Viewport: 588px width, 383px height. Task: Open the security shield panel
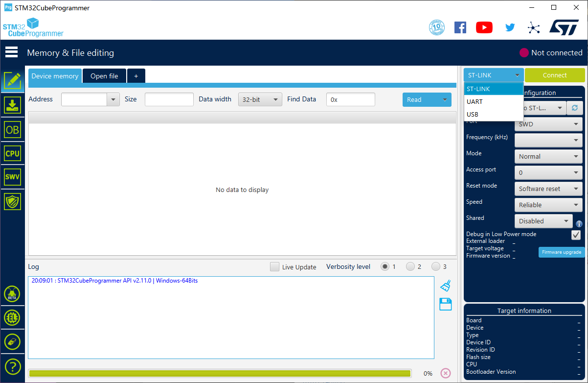coord(12,201)
